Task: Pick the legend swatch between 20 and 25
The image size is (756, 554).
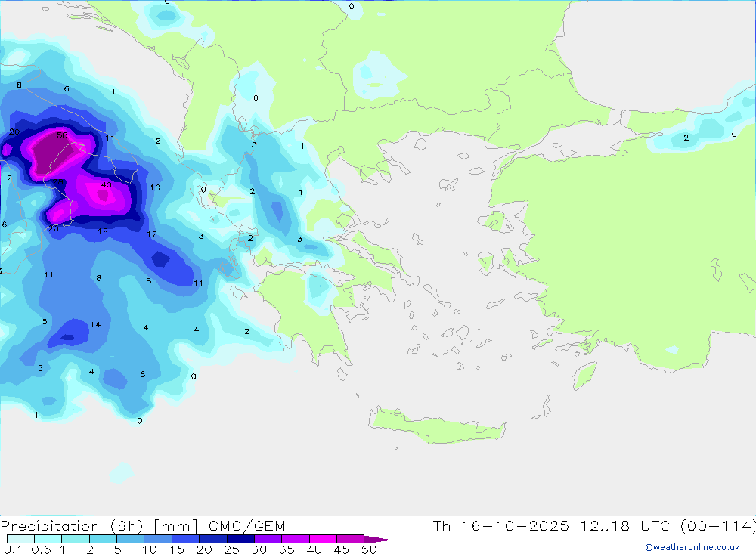Action: (x=212, y=539)
